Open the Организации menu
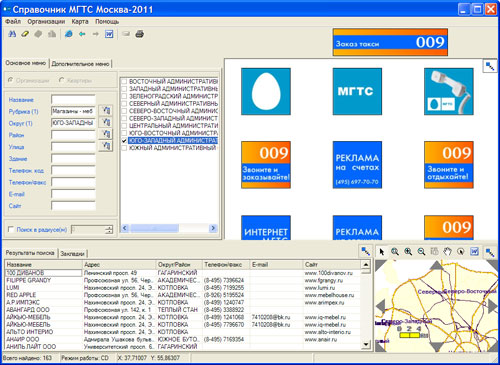The height and width of the screenshot is (365, 500). pyautogui.click(x=46, y=22)
